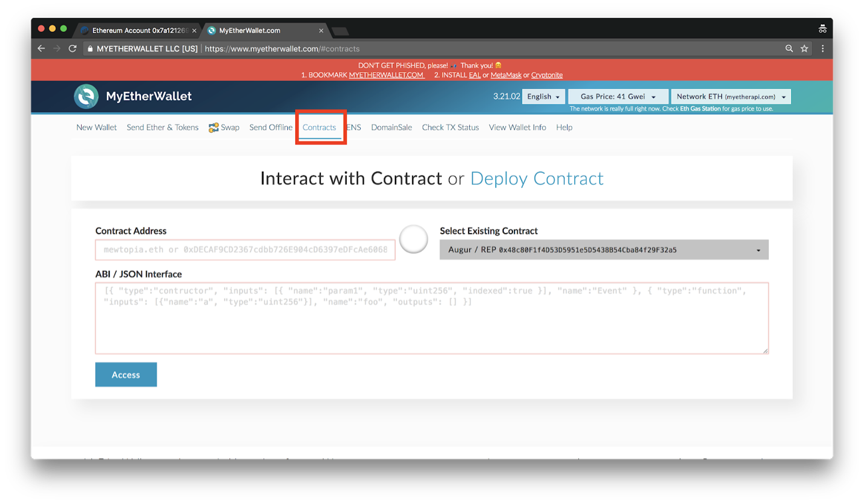Go to Send Offline section
The height and width of the screenshot is (504, 864).
[x=270, y=127]
